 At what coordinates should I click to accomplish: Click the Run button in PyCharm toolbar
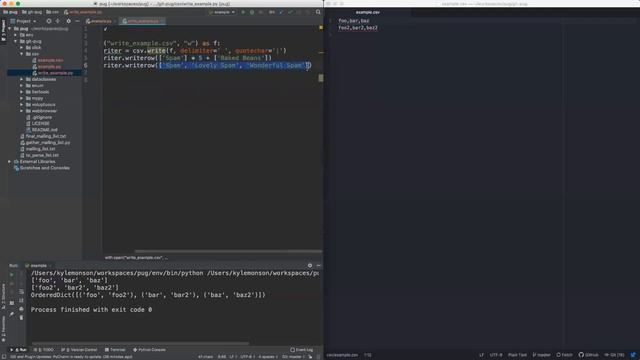(x=243, y=12)
